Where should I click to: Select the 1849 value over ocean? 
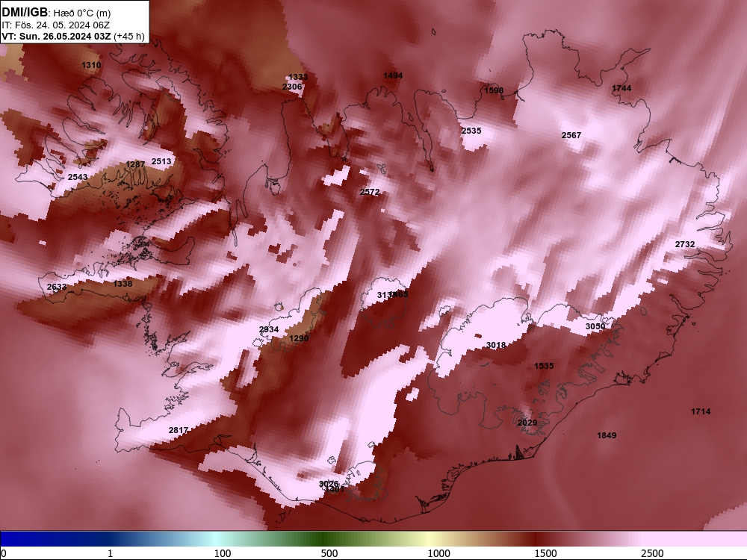click(607, 435)
